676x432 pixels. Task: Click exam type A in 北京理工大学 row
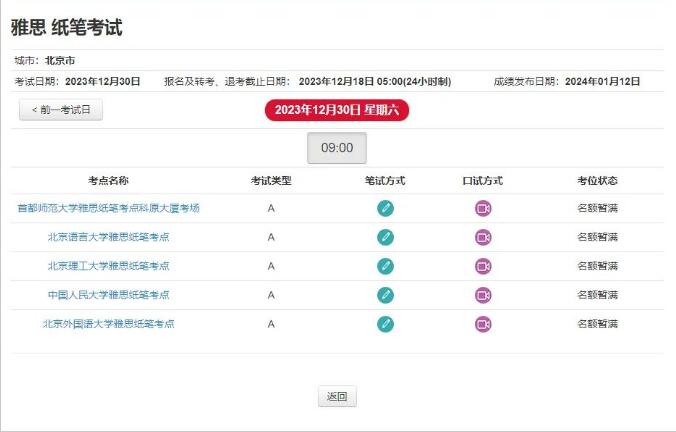[271, 266]
